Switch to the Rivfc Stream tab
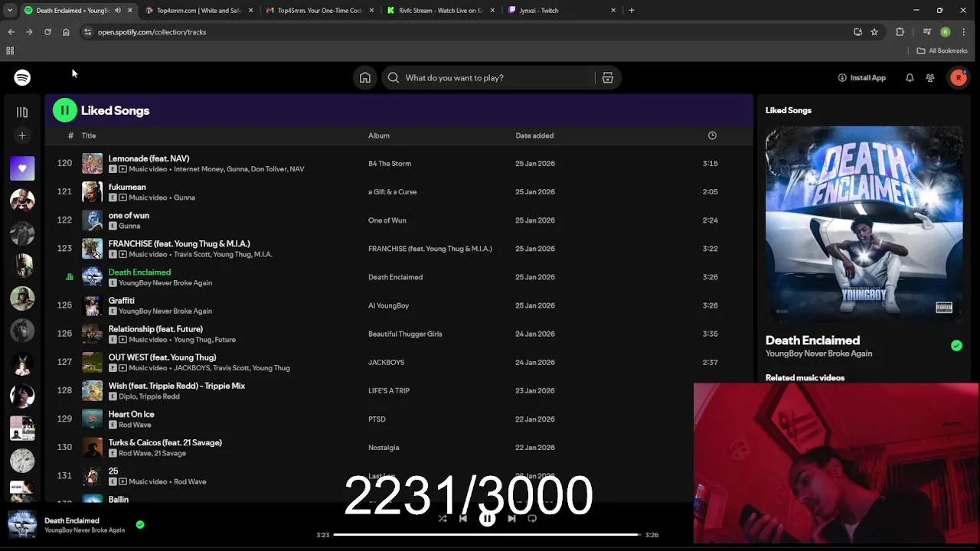 [x=440, y=11]
